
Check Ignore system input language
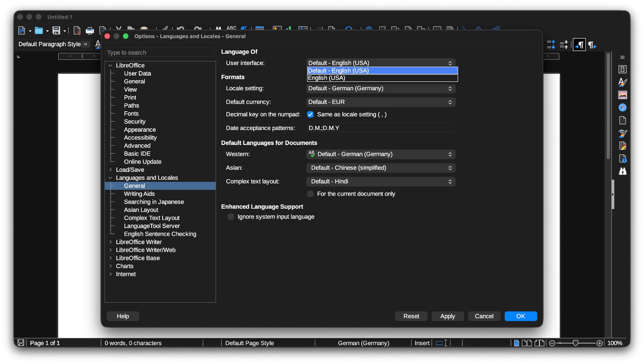(231, 217)
